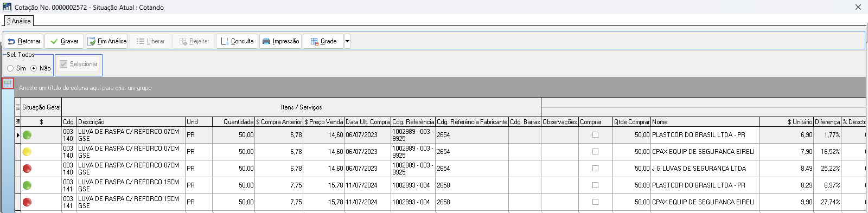Check Comprar for J G LUVAS row
The width and height of the screenshot is (868, 213).
coord(595,169)
